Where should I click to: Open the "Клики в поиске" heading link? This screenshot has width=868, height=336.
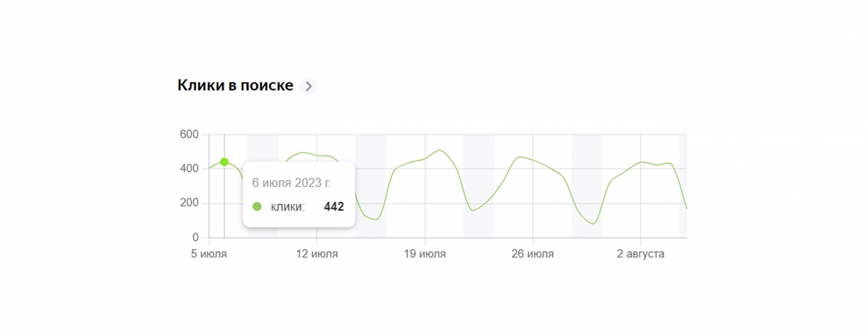pos(235,86)
